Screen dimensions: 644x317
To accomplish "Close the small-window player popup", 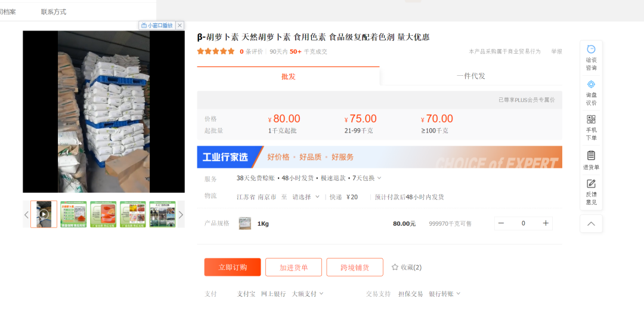I will tap(179, 26).
